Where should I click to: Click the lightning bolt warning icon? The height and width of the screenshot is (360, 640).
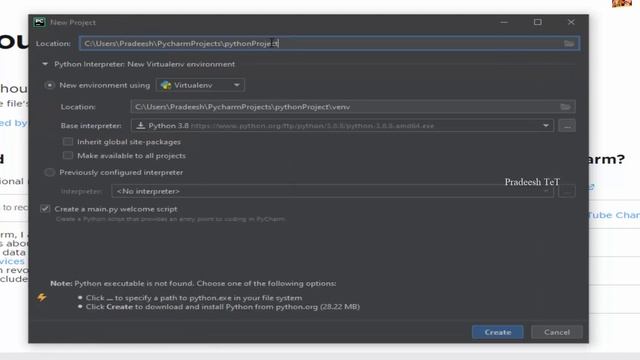(42, 297)
